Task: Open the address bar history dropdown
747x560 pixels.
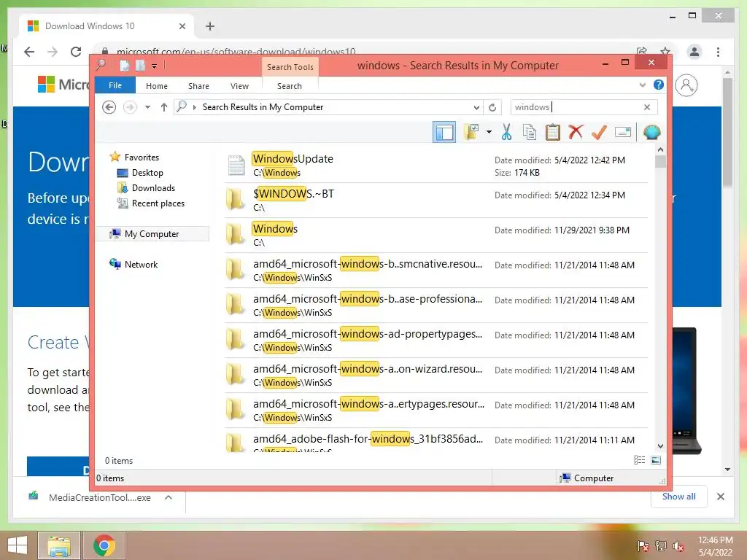Action: pyautogui.click(x=476, y=108)
